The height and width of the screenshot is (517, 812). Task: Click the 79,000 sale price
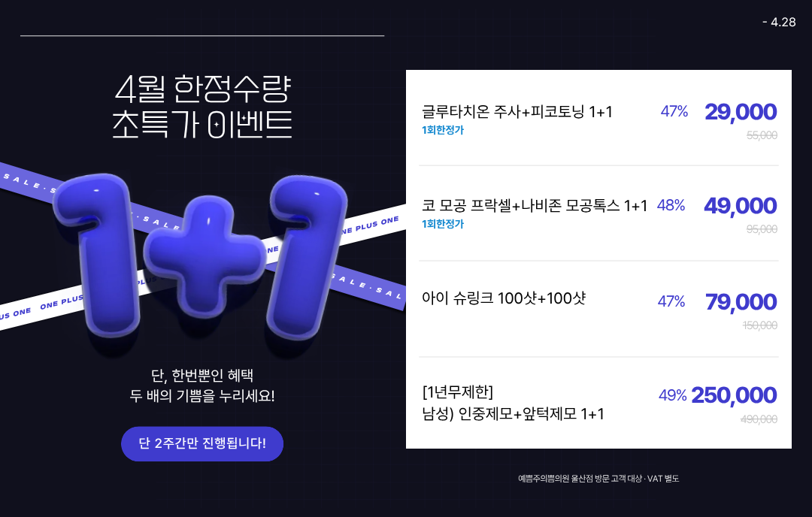(741, 302)
